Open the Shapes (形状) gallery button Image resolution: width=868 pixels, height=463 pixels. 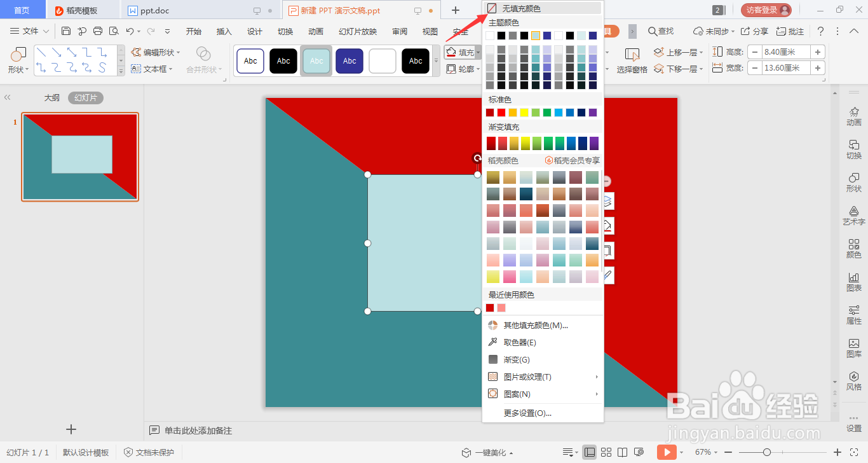[x=18, y=60]
